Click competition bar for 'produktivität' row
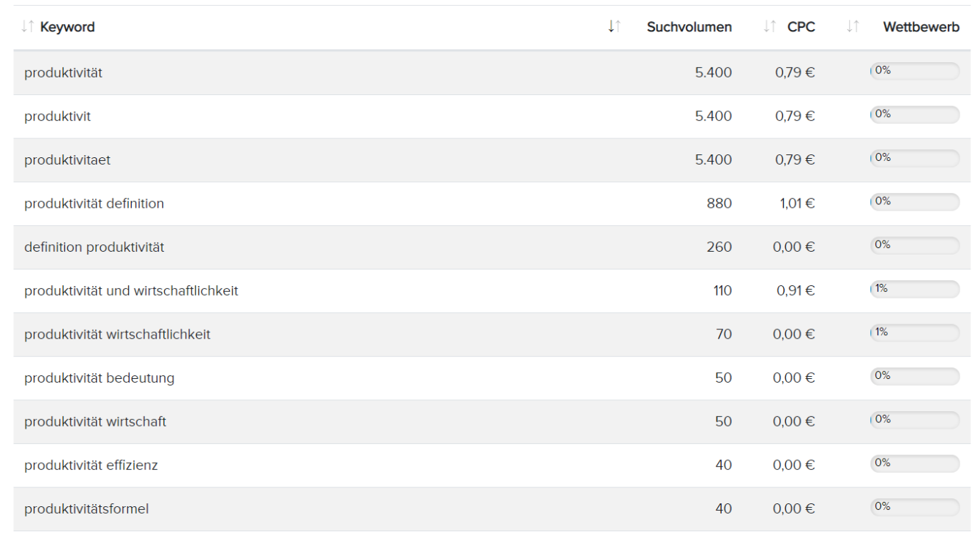 (x=915, y=71)
